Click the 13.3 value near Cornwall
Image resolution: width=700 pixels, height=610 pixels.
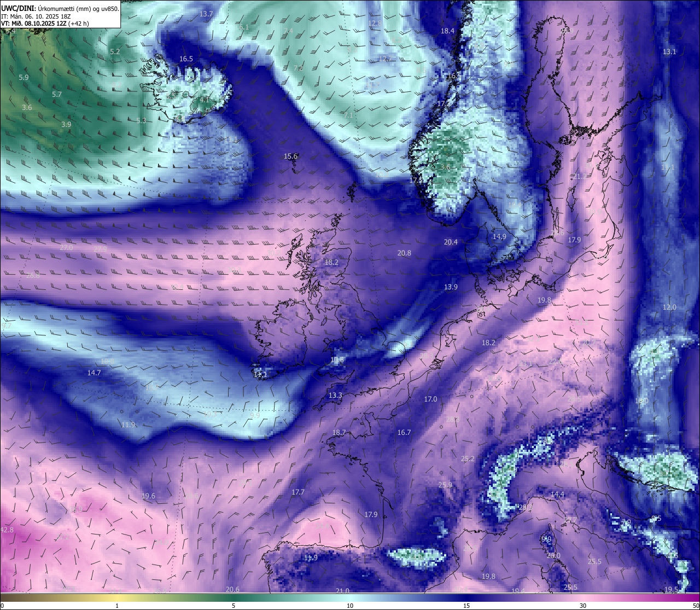[335, 396]
